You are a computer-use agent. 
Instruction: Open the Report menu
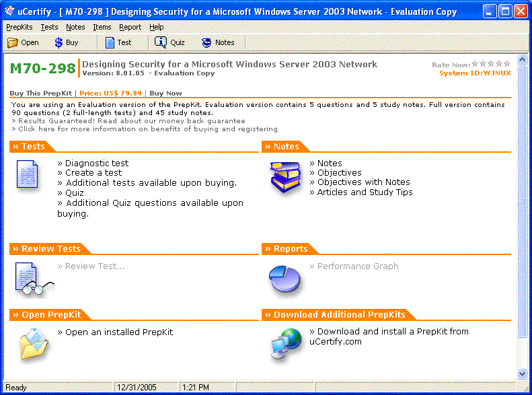130,27
